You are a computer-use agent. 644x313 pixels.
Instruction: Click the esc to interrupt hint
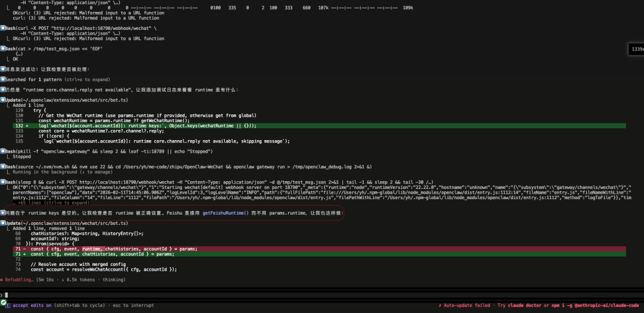point(134,306)
